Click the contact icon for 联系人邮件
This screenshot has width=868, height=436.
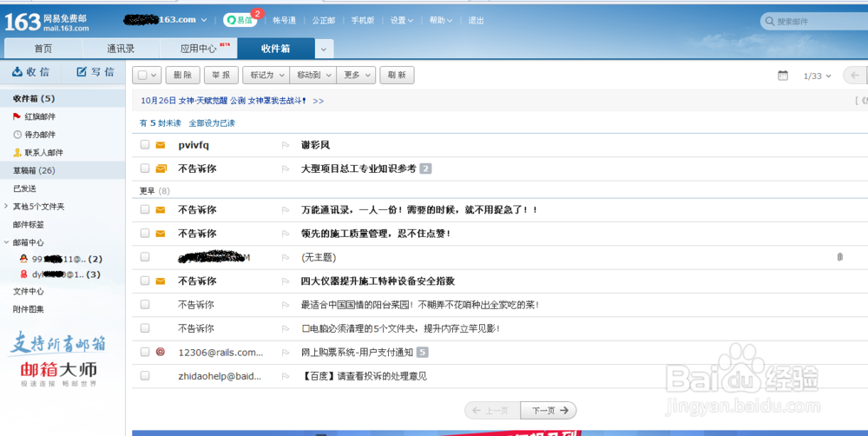[17, 152]
